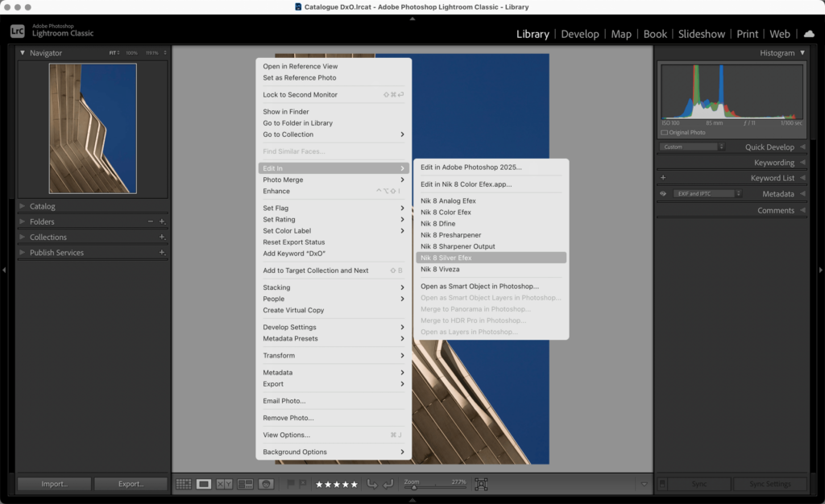The image size is (825, 504).
Task: Expand the Quick Develop panel
Action: click(x=802, y=147)
